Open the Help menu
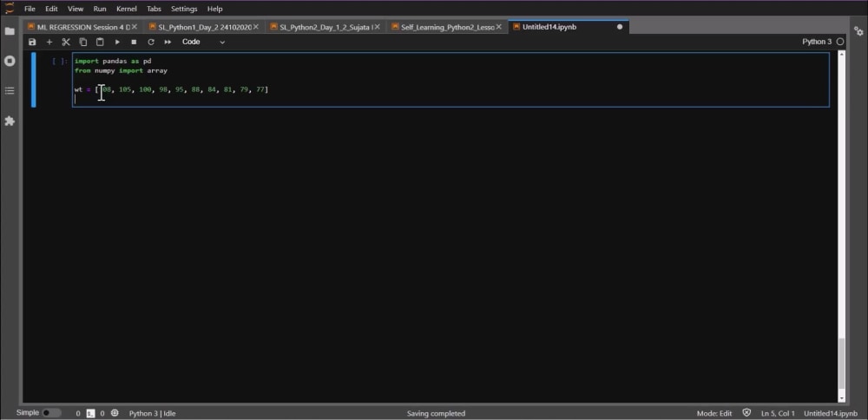The height and width of the screenshot is (420, 868). [x=214, y=9]
